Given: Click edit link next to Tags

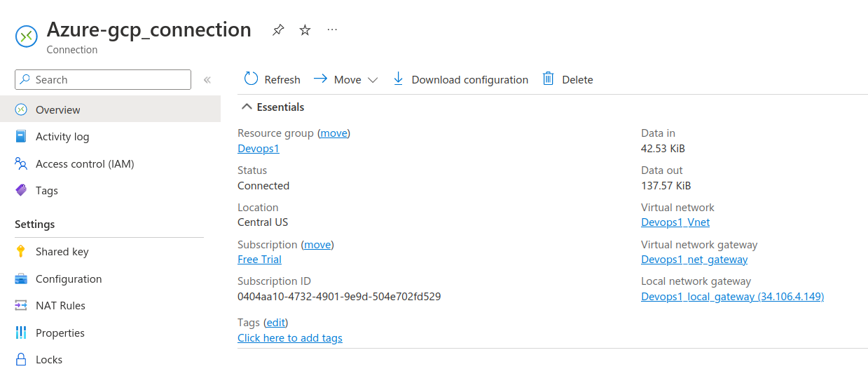Looking at the screenshot, I should [x=275, y=323].
